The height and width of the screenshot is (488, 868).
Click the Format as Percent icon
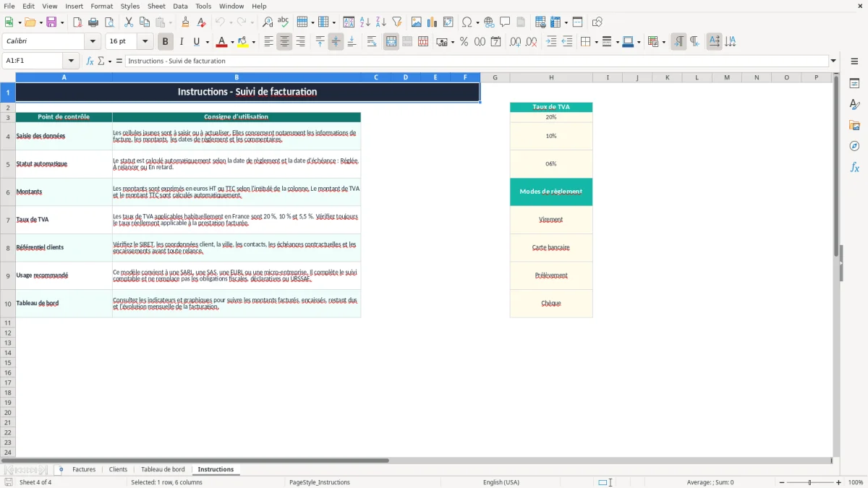point(464,42)
